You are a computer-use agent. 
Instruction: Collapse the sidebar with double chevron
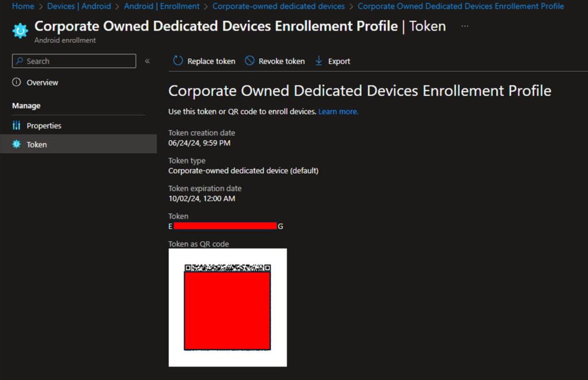(148, 61)
